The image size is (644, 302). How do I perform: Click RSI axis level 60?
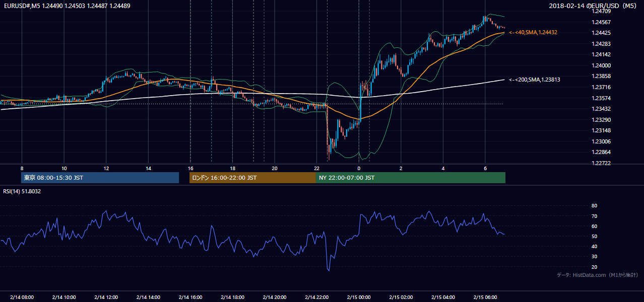(x=594, y=226)
